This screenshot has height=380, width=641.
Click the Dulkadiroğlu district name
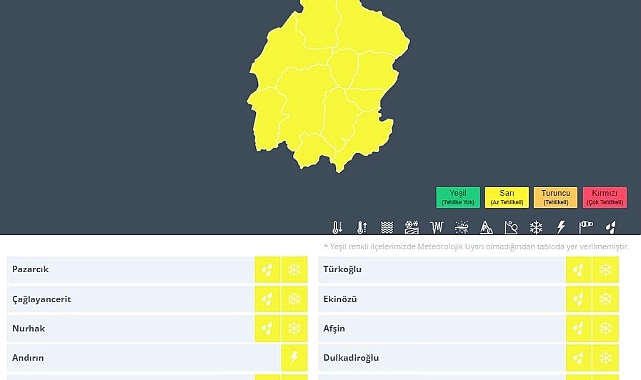click(351, 358)
